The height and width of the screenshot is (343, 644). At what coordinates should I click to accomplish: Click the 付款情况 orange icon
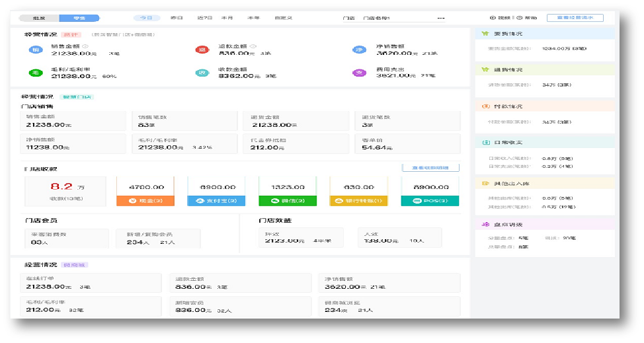click(x=485, y=106)
